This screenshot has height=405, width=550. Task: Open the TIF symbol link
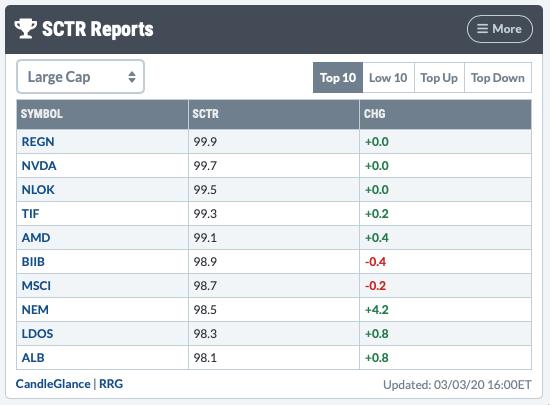(31, 214)
